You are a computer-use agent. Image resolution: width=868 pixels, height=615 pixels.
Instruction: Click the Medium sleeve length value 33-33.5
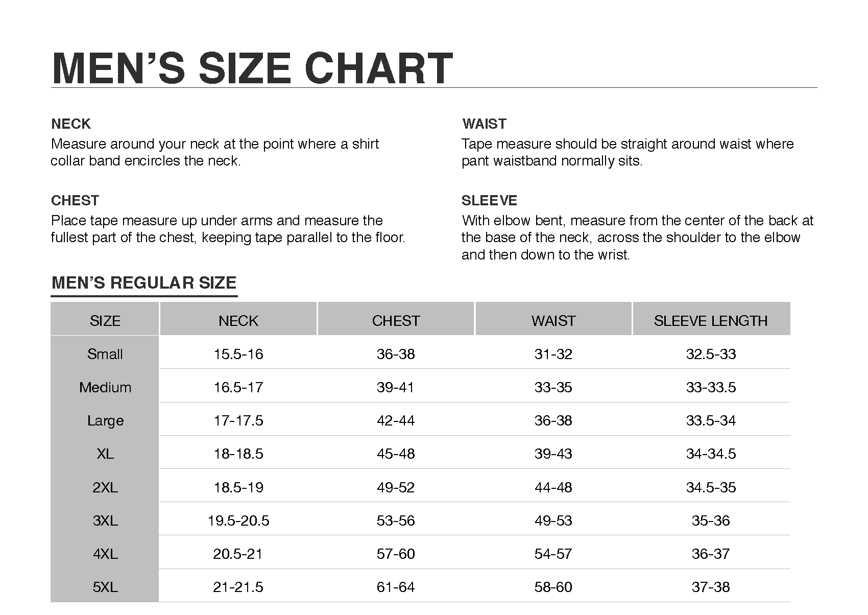(711, 387)
